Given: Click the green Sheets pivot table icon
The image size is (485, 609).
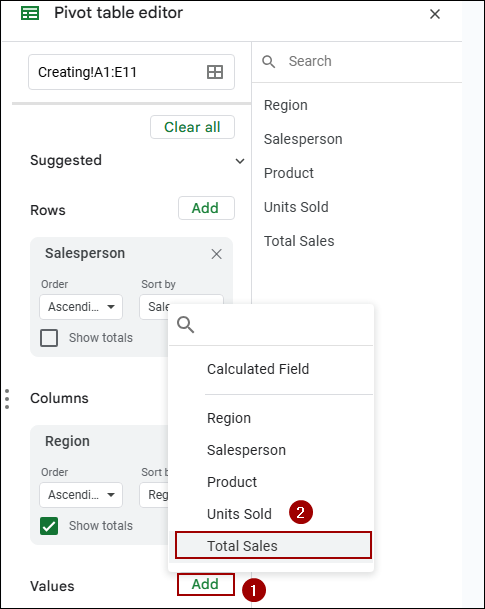Looking at the screenshot, I should coord(30,13).
